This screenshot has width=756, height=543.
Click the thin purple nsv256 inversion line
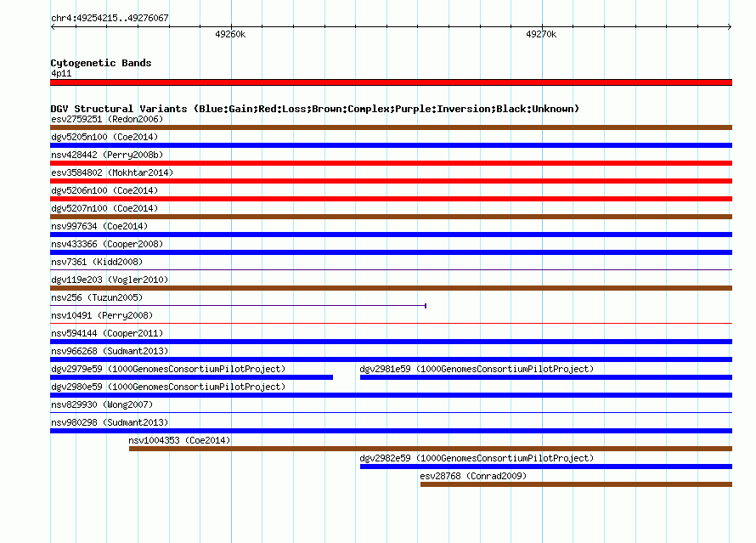(x=238, y=305)
